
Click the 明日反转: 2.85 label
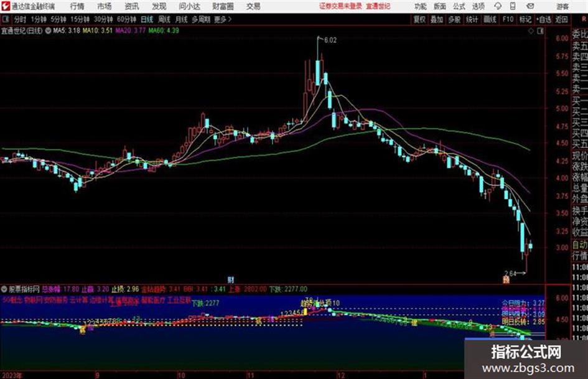tap(523, 322)
